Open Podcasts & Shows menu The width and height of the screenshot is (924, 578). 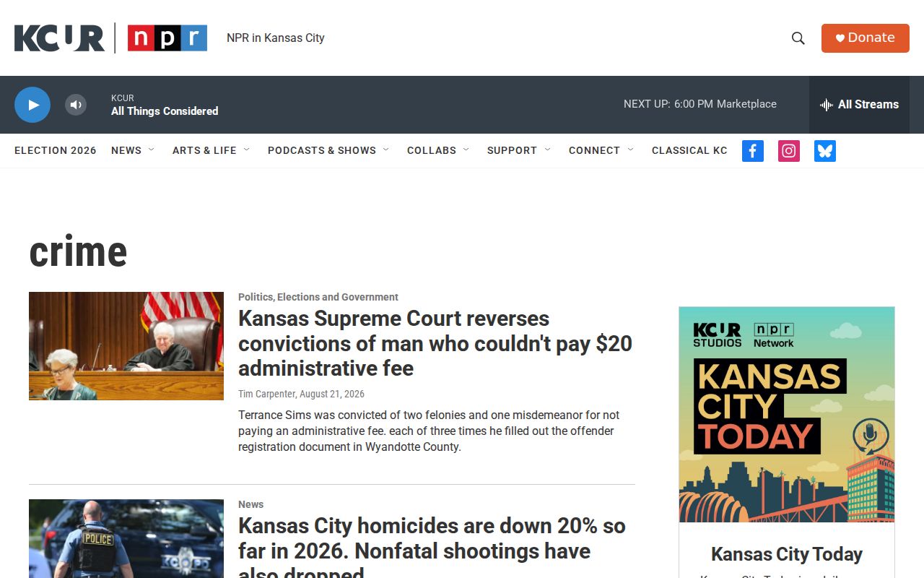pyautogui.click(x=322, y=150)
